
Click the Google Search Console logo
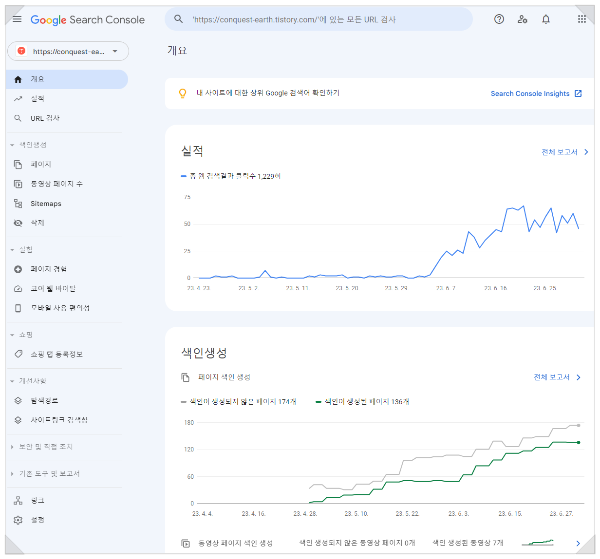click(88, 20)
